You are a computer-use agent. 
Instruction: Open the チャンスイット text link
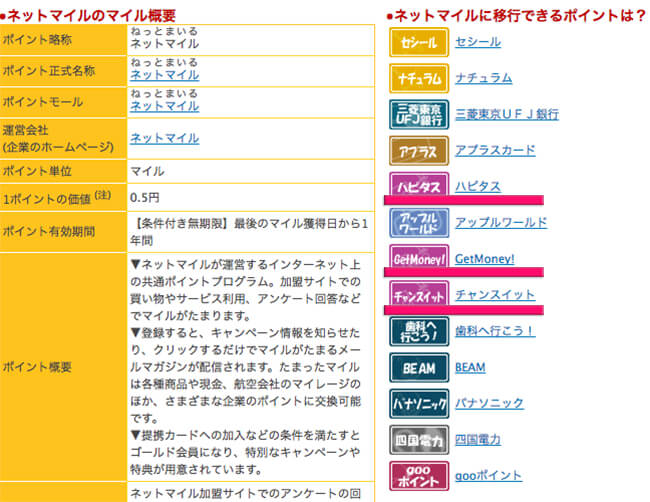tap(495, 295)
